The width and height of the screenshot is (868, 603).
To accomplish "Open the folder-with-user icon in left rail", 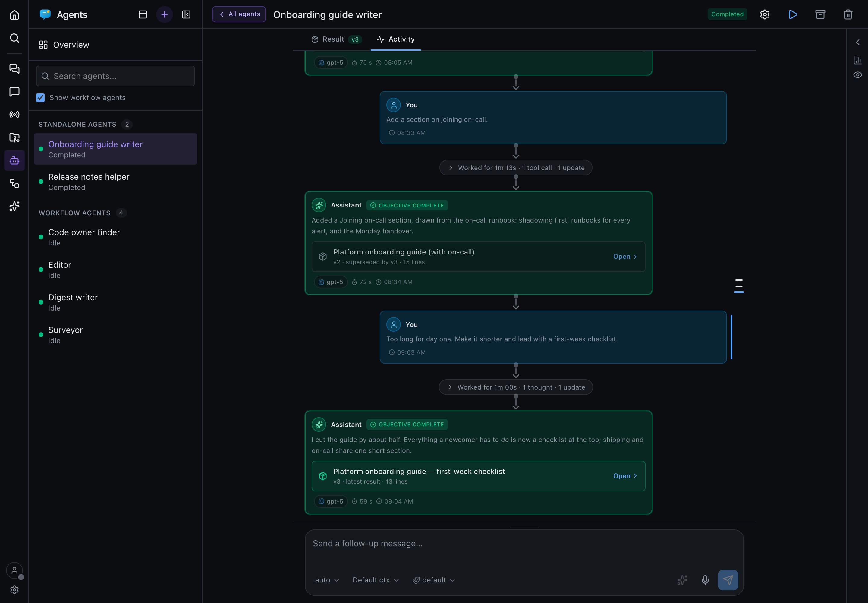I will [x=14, y=137].
